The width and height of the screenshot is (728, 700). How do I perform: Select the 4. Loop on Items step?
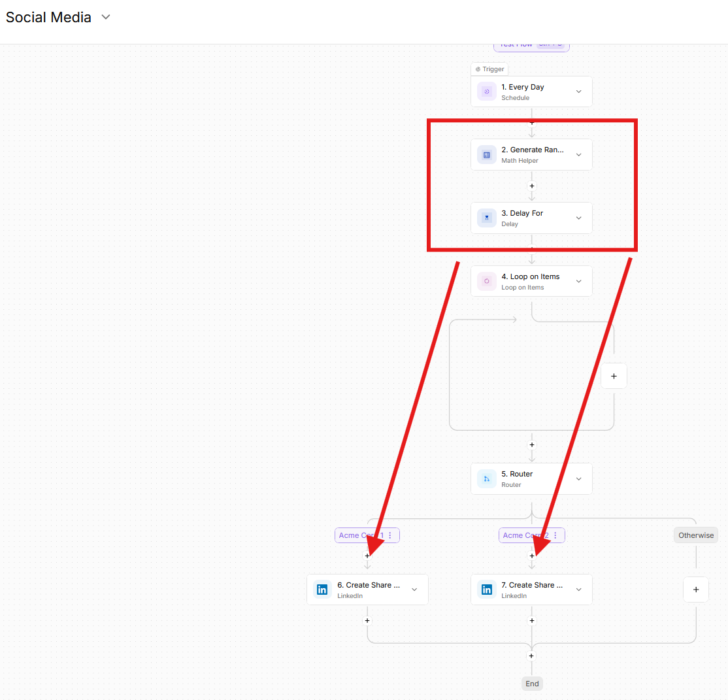point(529,281)
